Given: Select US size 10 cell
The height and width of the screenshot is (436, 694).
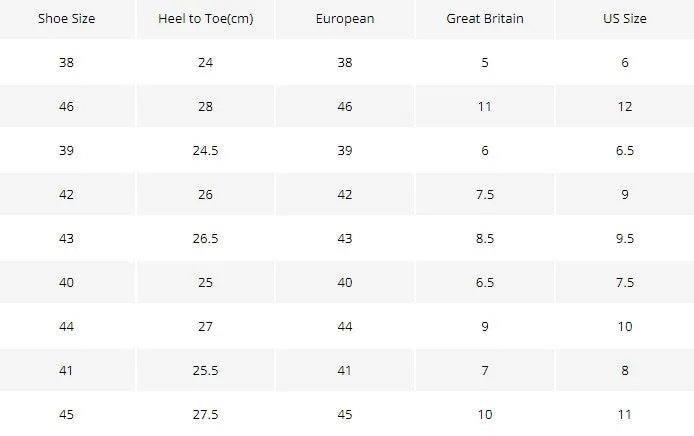Looking at the screenshot, I should pyautogui.click(x=625, y=327).
